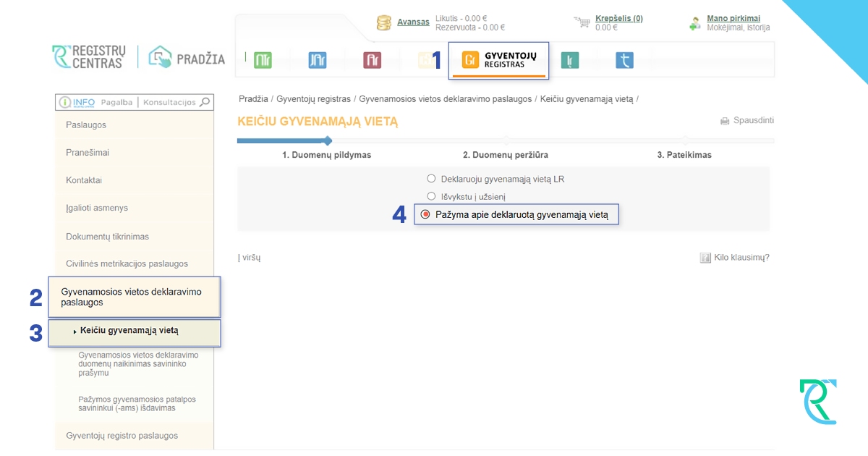Expand Gyvenamosios vietos deklaravimo paslaugos menu
The width and height of the screenshot is (868, 456).
135,297
